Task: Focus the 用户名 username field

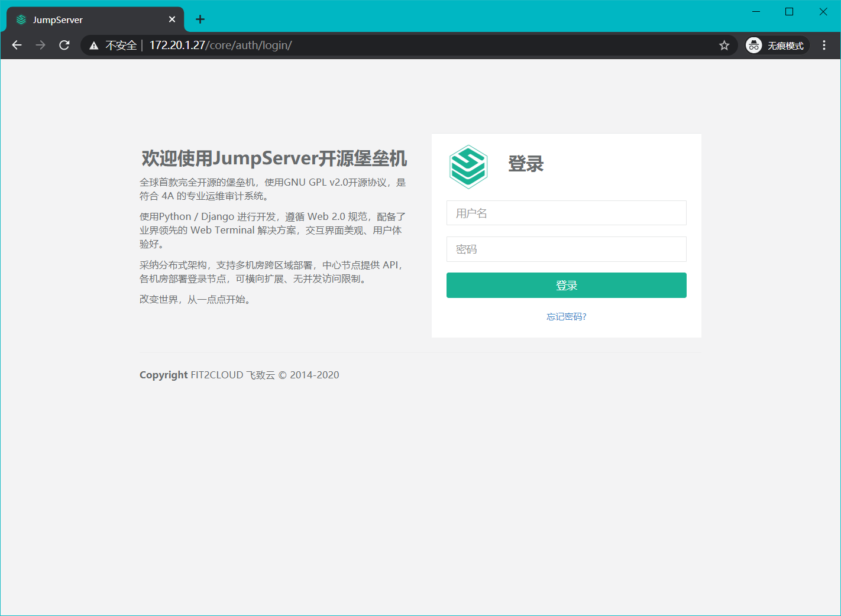Action: (x=567, y=213)
